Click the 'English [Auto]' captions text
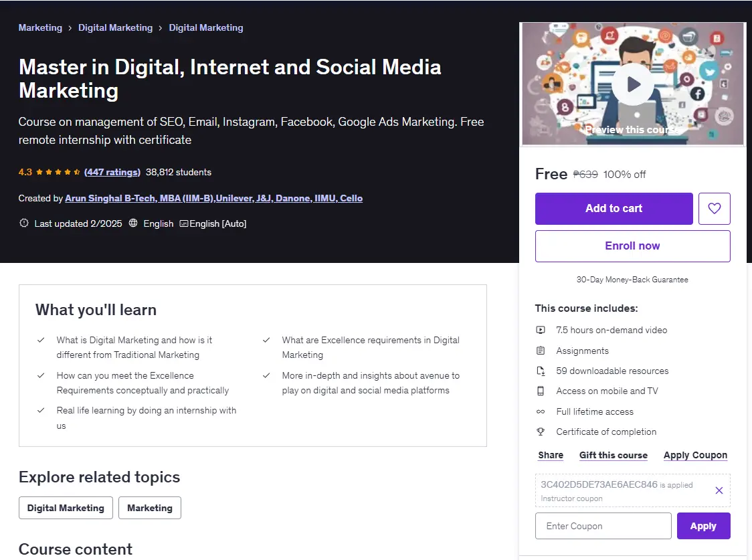This screenshot has height=560, width=752. pos(217,223)
